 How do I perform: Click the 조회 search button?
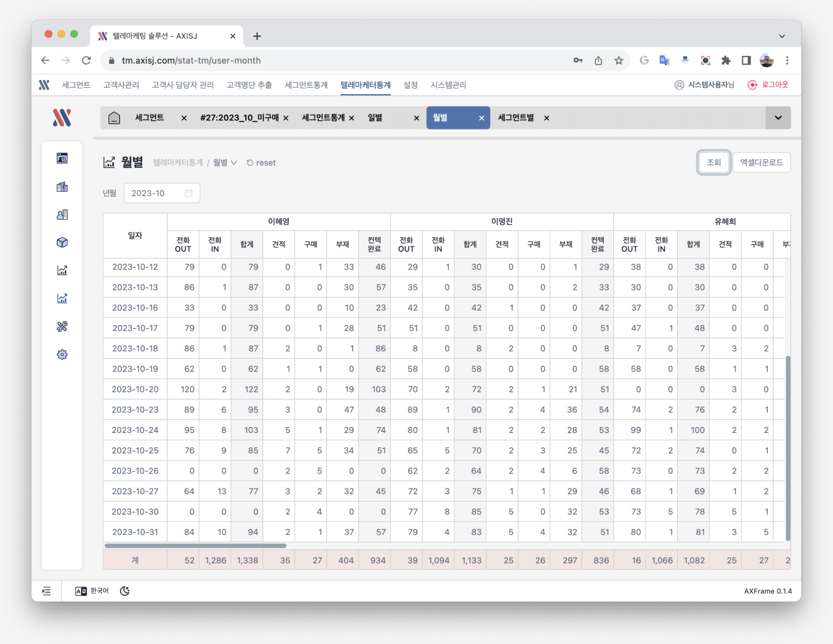714,162
